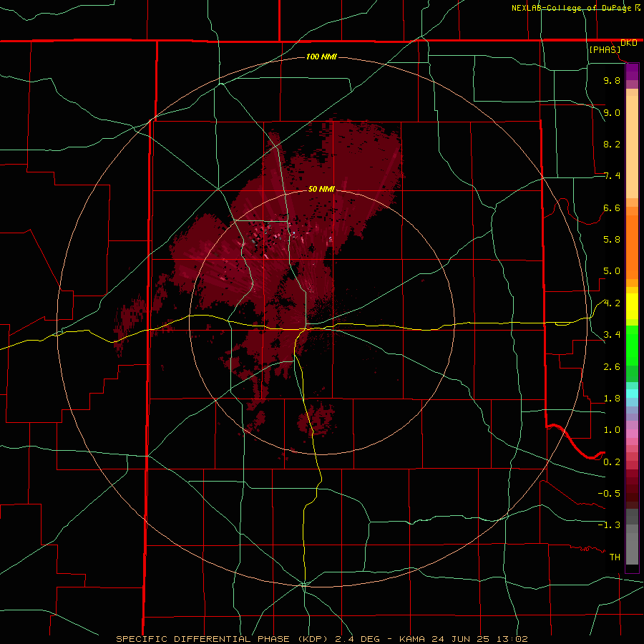Click the 50 NMI range ring label

click(x=321, y=189)
